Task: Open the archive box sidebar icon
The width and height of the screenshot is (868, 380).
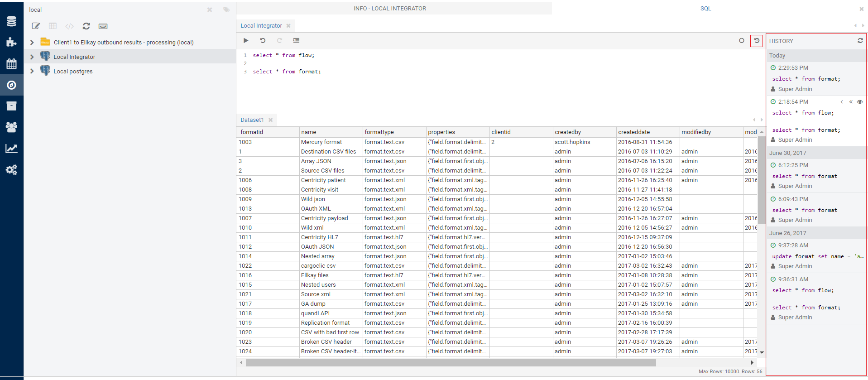Action: [11, 106]
